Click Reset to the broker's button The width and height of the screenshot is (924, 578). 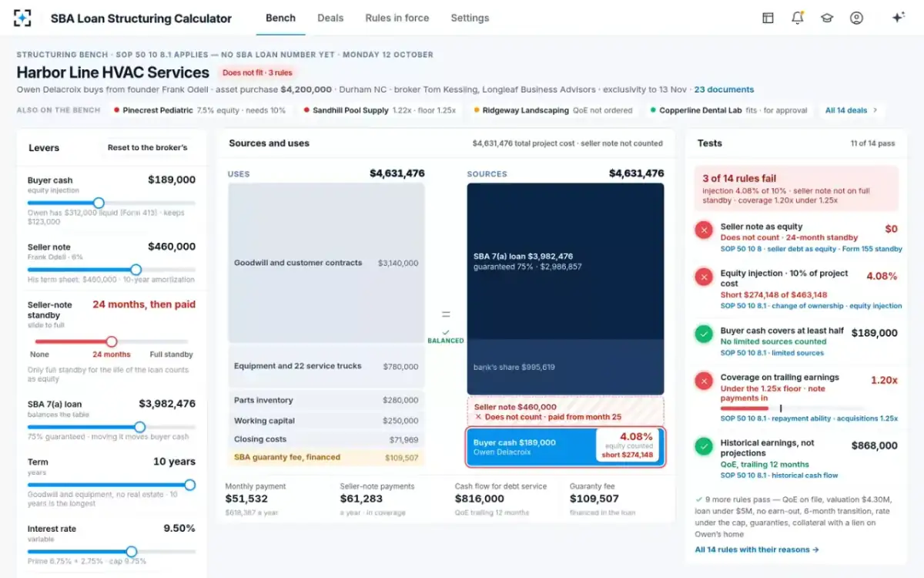click(x=147, y=147)
